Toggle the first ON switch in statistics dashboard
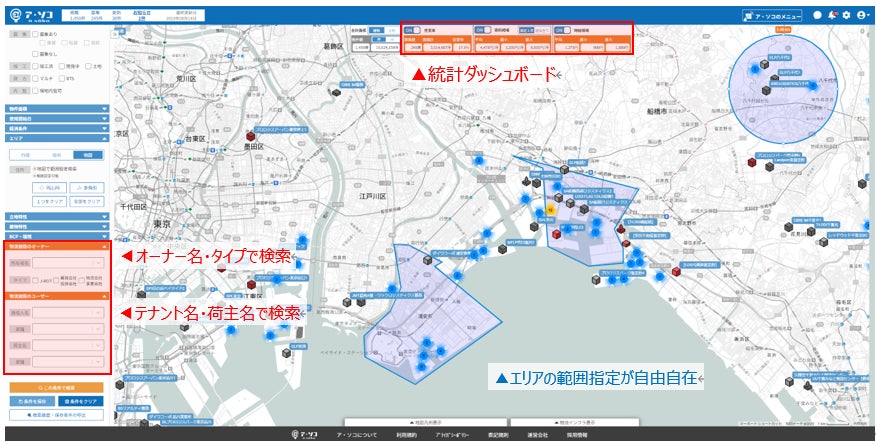Viewport: 876px width, 442px height. click(x=412, y=30)
